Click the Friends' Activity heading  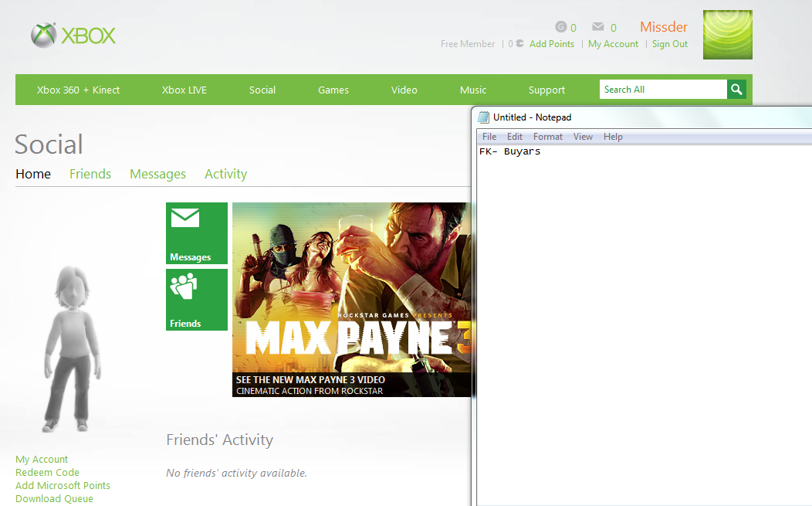pos(219,440)
